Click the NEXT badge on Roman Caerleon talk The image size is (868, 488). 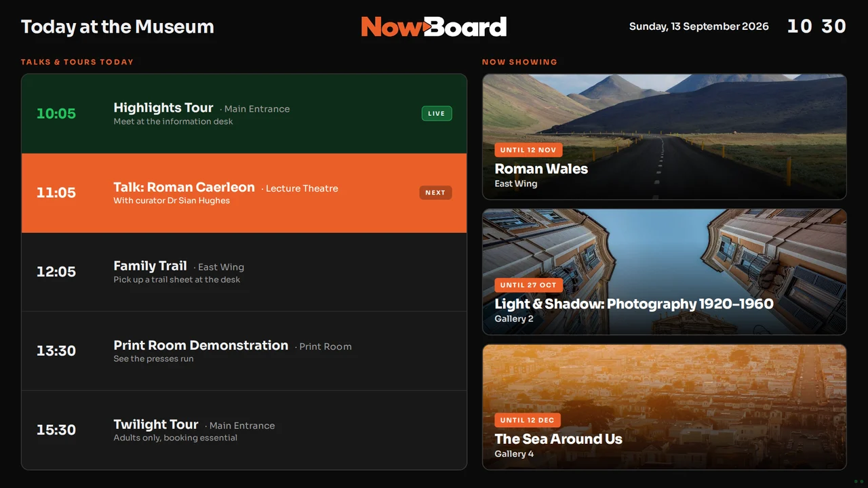[435, 192]
